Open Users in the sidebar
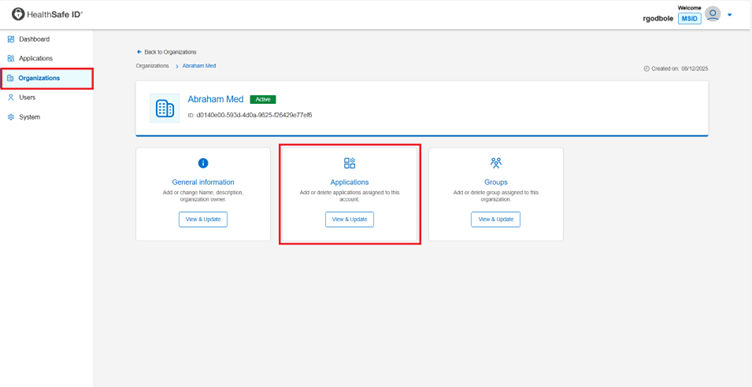Viewport: 752px width, 387px height. 27,97
